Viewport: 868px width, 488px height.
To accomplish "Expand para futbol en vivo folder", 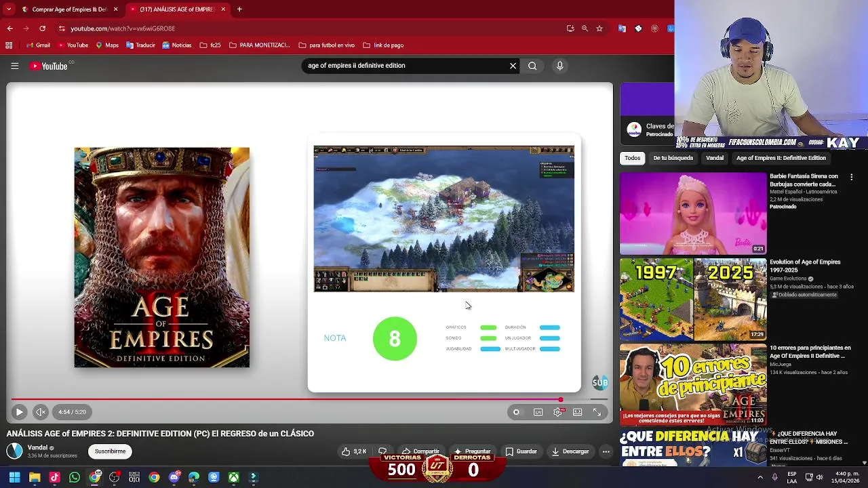I will (x=326, y=45).
